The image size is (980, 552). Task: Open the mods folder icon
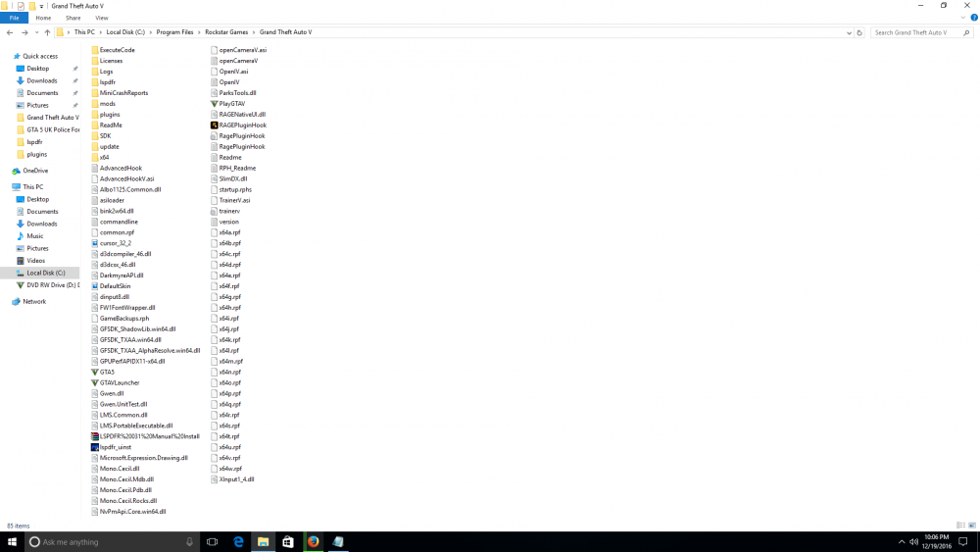point(95,104)
